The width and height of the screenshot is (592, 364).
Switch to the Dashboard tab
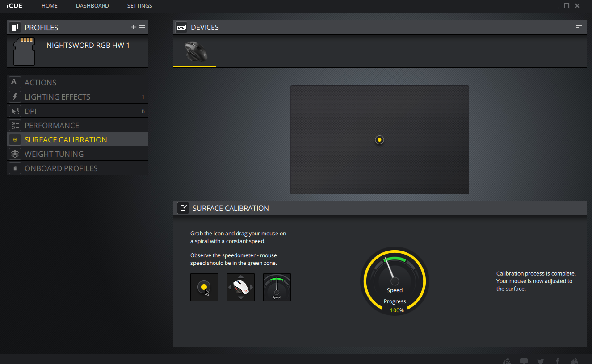92,6
